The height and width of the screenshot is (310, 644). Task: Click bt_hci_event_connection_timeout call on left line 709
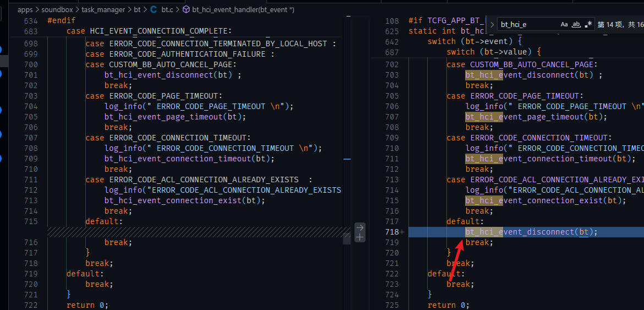click(189, 159)
